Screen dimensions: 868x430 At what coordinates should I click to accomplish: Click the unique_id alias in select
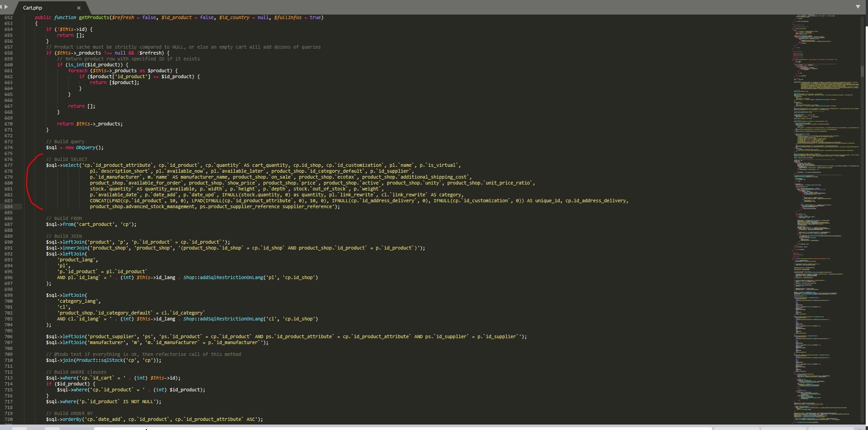pos(547,201)
